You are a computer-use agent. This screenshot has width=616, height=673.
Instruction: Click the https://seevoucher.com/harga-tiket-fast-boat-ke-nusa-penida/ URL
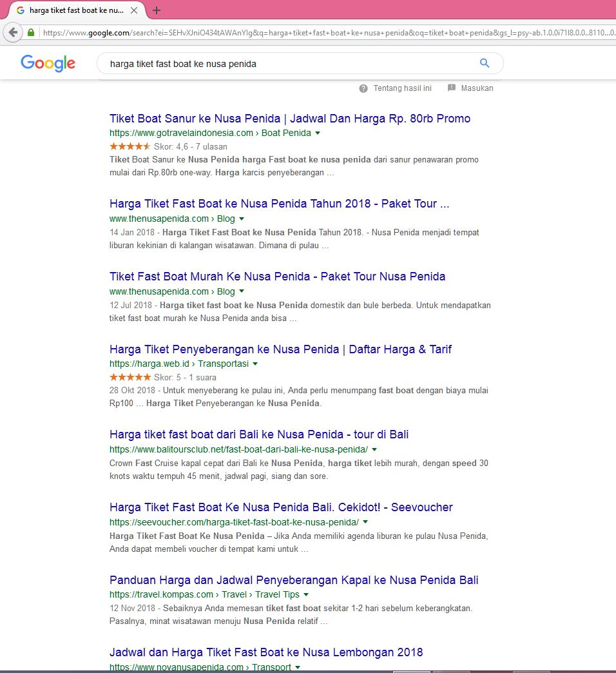coord(234,522)
